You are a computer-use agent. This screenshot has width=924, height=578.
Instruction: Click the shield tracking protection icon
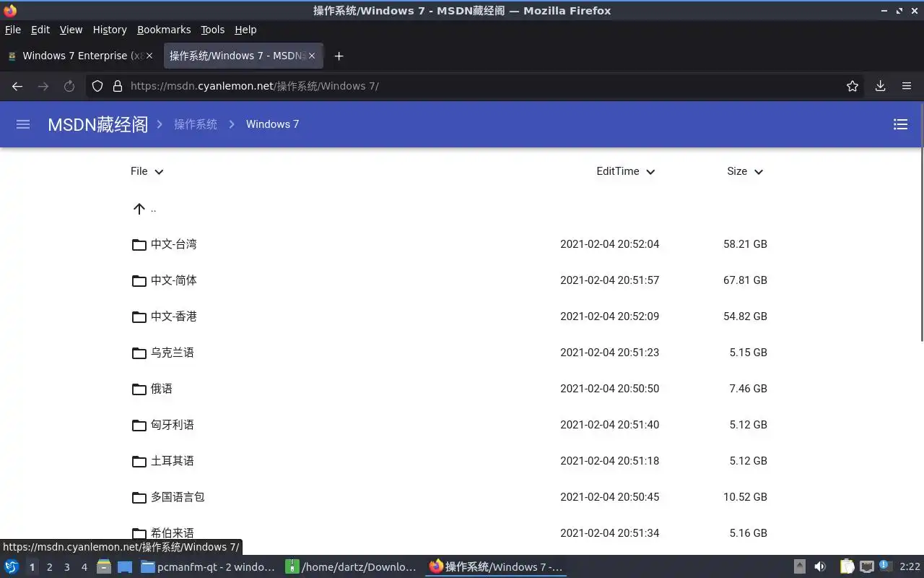click(97, 86)
